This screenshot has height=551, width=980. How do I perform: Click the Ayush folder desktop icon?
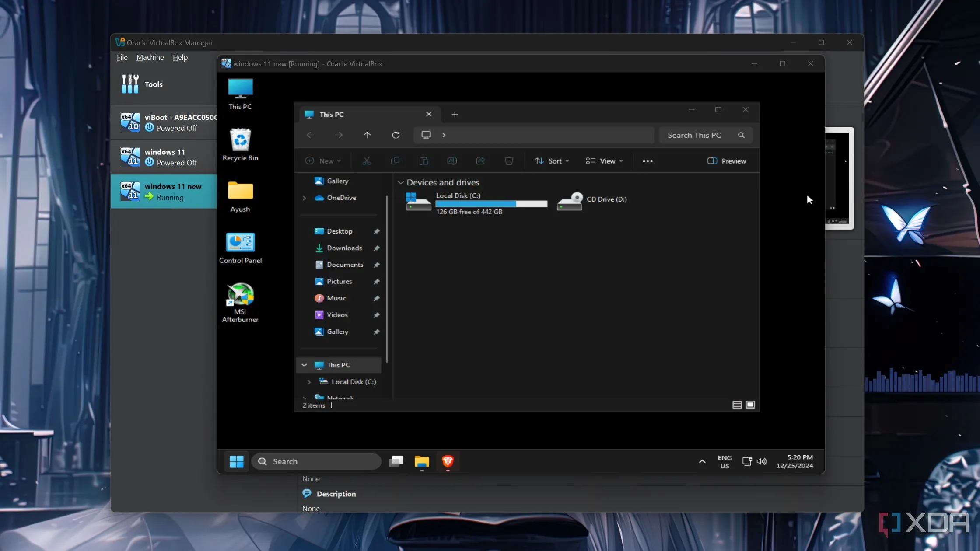[240, 196]
